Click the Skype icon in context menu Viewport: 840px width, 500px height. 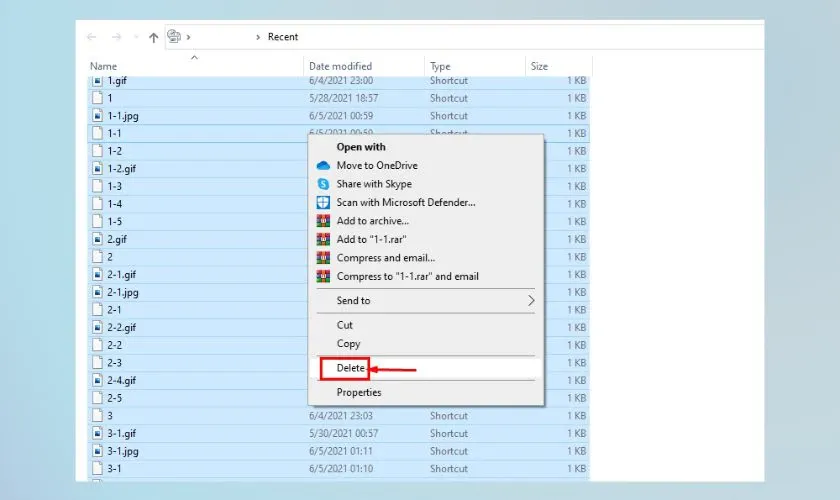[x=323, y=184]
